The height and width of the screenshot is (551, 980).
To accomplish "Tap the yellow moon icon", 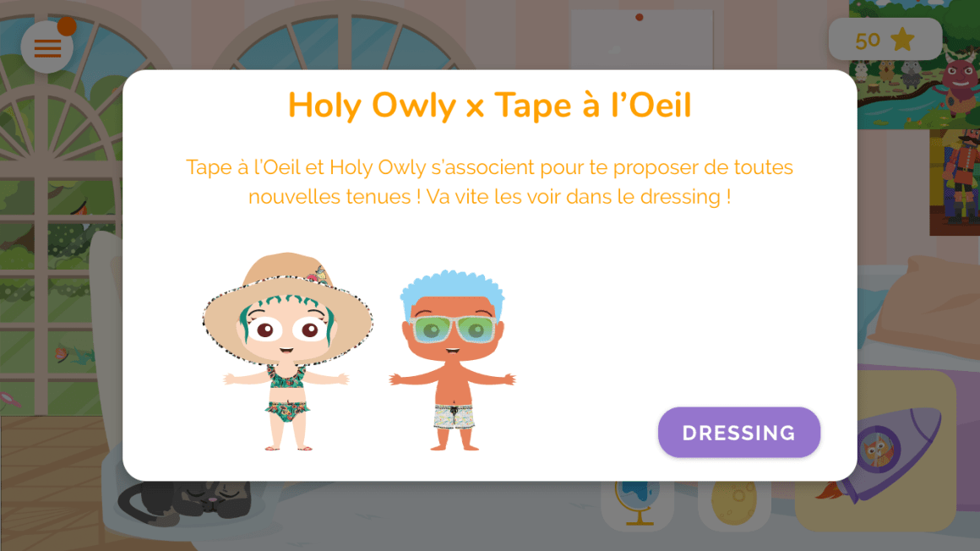I will (734, 504).
